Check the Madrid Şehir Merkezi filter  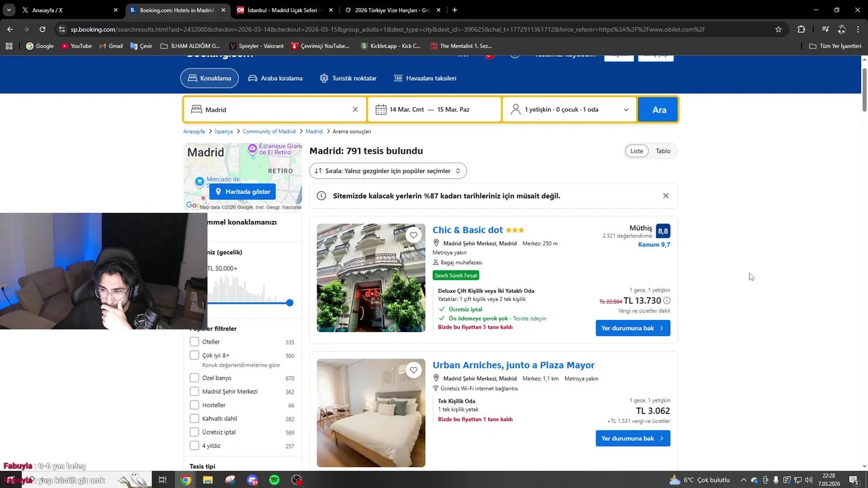pos(195,391)
